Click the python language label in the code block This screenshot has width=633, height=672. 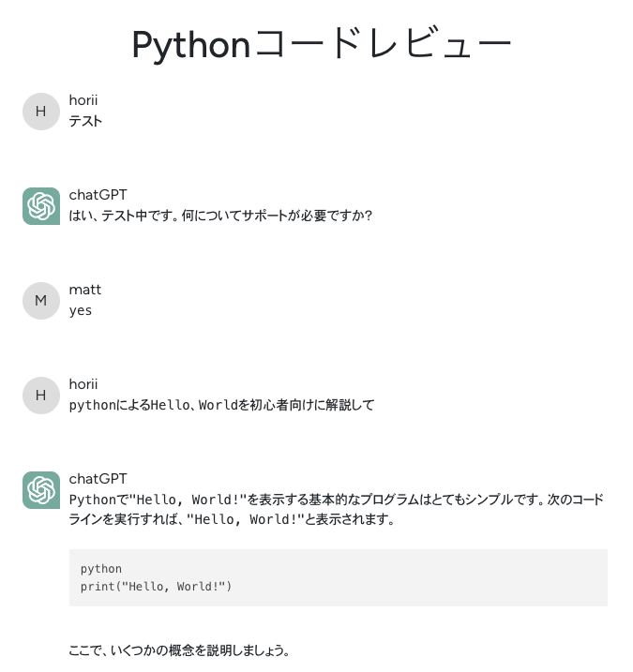101,569
